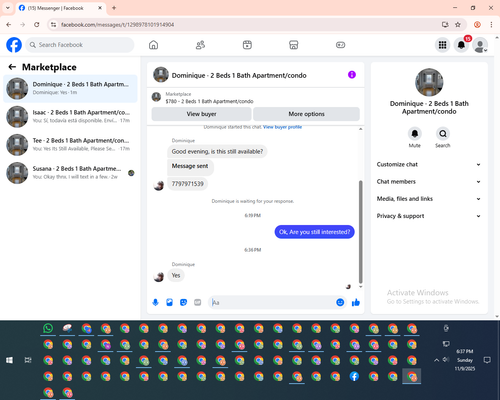Open the tab search dropdown arrow
Viewport: 500px width, 400px height.
point(8,8)
